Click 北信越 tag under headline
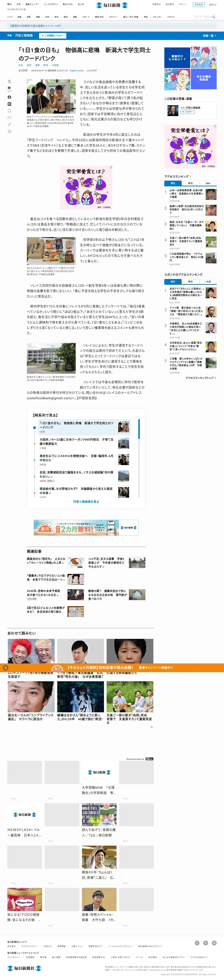Viewport: 224px width, 980px height. (55, 65)
